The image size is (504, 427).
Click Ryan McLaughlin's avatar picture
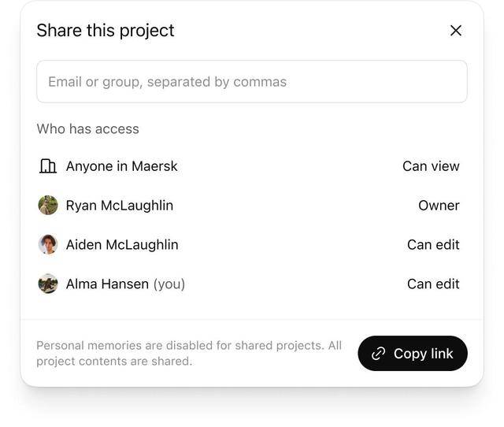48,206
